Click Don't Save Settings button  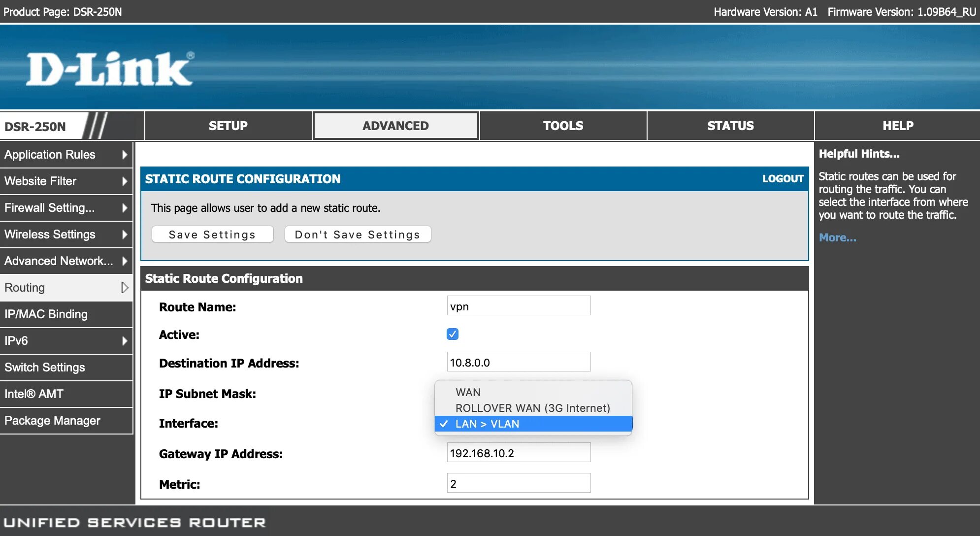tap(358, 234)
